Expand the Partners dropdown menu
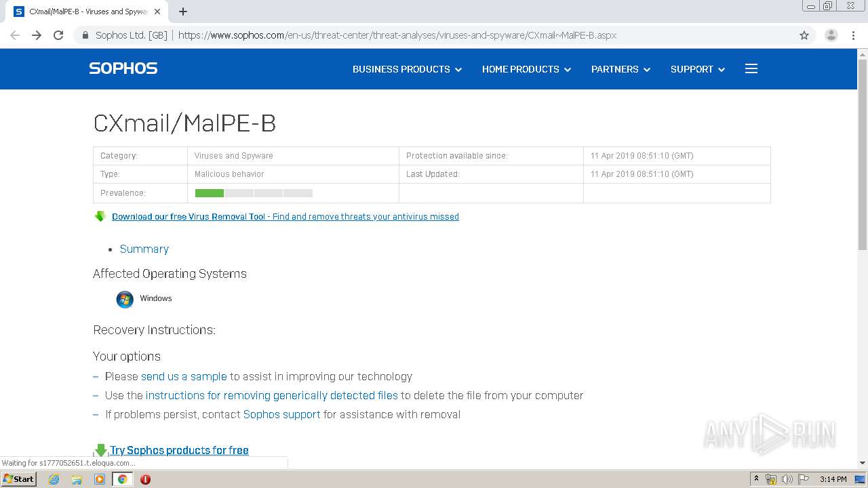Image resolution: width=868 pixels, height=488 pixels. point(620,69)
